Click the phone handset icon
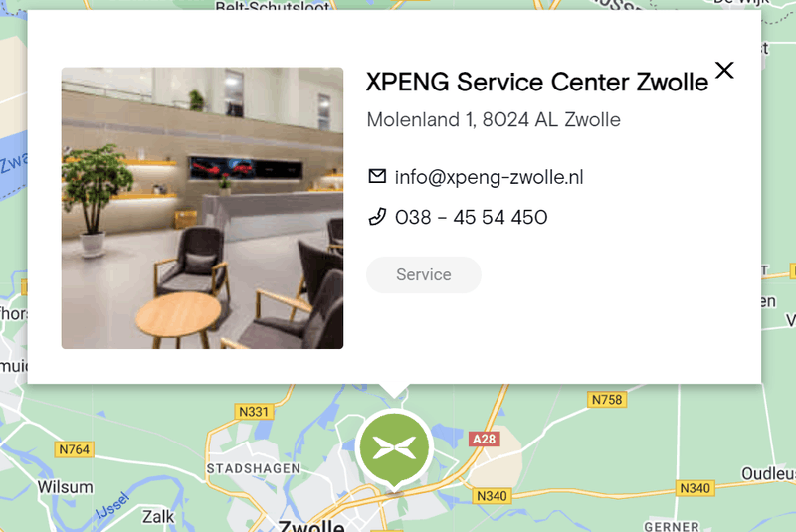The width and height of the screenshot is (796, 532). click(x=377, y=217)
